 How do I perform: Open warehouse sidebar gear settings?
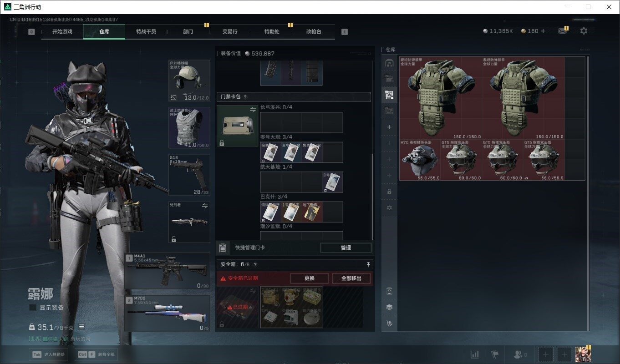[x=389, y=207]
